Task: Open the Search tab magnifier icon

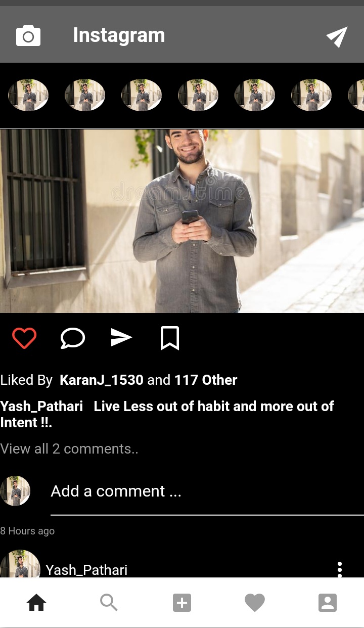Action: [109, 602]
